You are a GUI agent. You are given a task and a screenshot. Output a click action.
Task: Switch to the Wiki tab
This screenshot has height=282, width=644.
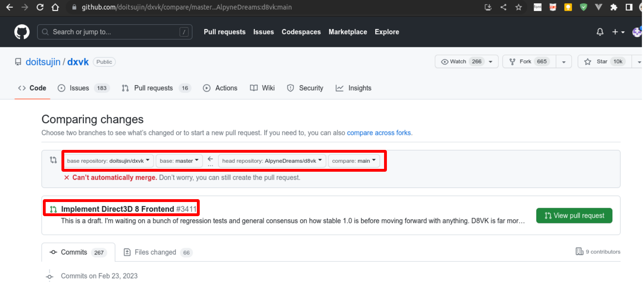(x=262, y=88)
